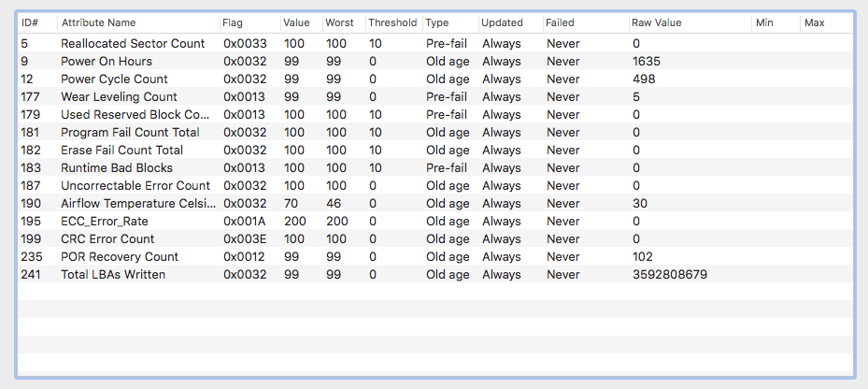
Task: Click the Updated column header
Action: tap(510, 22)
